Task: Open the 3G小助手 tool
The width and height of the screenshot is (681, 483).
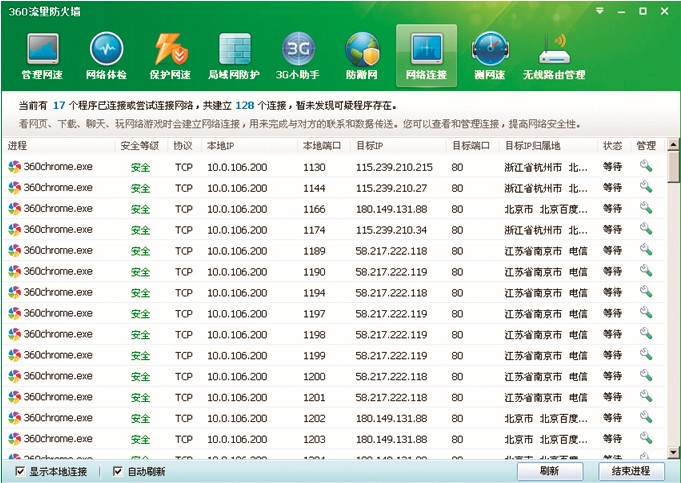Action: [x=298, y=56]
